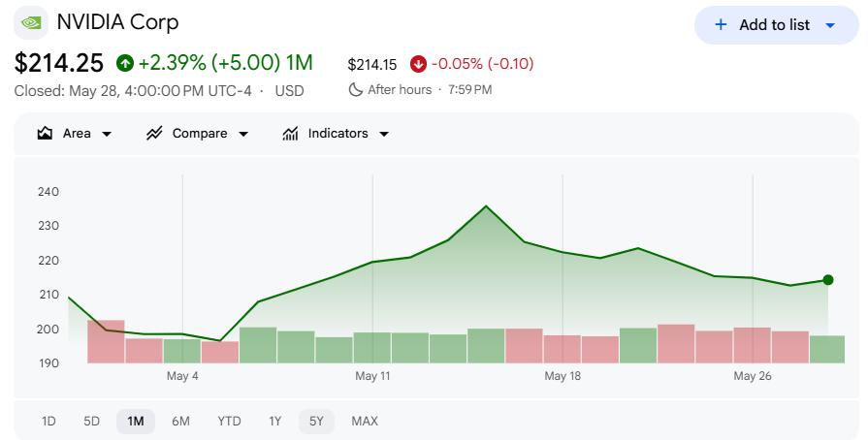
Task: Click the 200 price axis label
Action: [x=48, y=330]
